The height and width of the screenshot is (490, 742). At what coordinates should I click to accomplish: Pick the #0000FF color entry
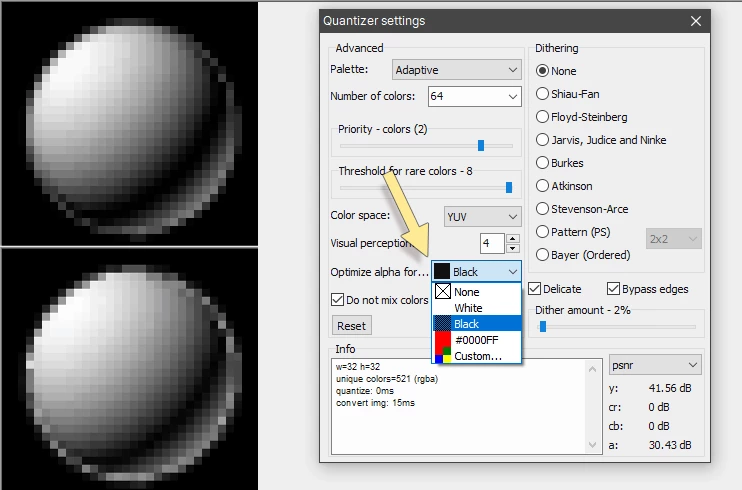(x=477, y=340)
